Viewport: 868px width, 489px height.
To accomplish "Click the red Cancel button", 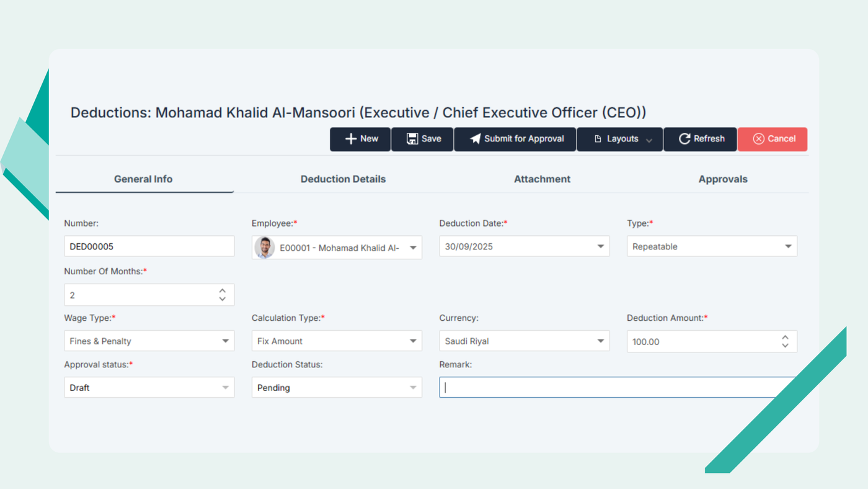I will click(x=773, y=139).
